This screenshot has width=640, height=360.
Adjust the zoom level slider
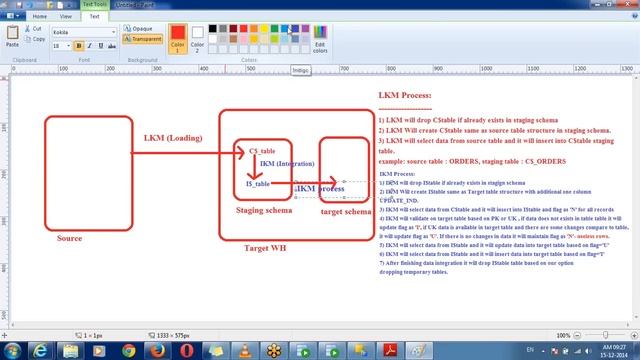pos(606,335)
